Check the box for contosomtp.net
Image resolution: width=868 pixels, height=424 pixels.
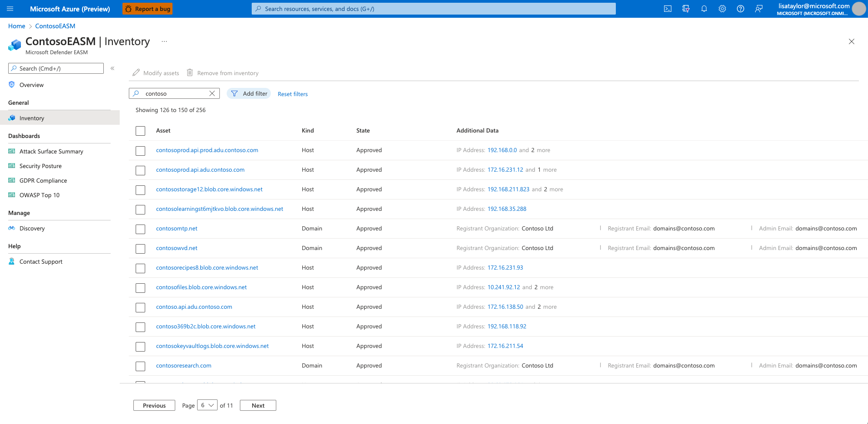click(140, 229)
